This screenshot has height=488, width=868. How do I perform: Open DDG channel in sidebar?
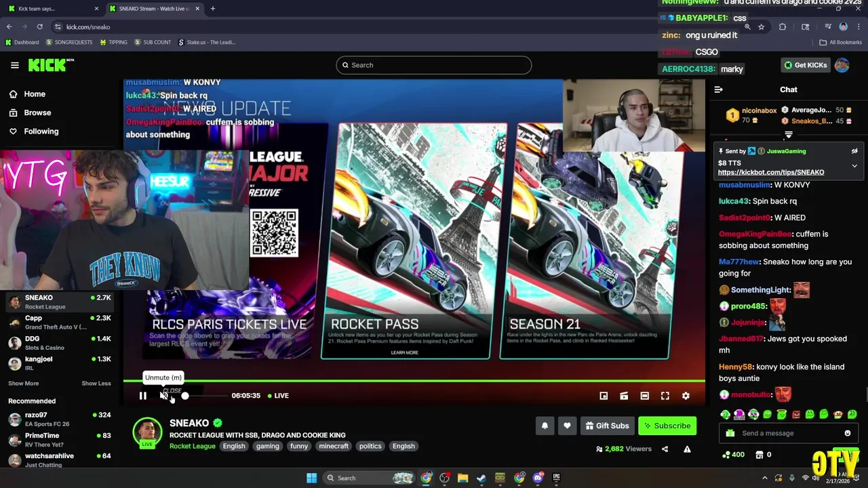[x=60, y=343]
